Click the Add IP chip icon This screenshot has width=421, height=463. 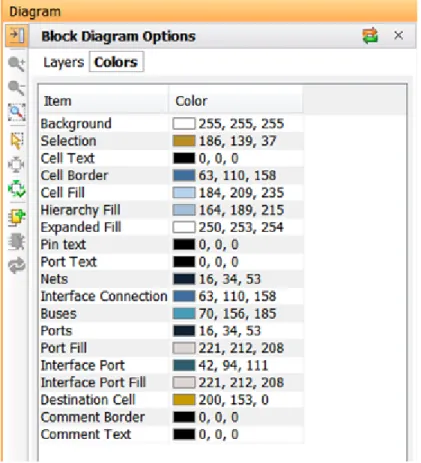(x=16, y=218)
